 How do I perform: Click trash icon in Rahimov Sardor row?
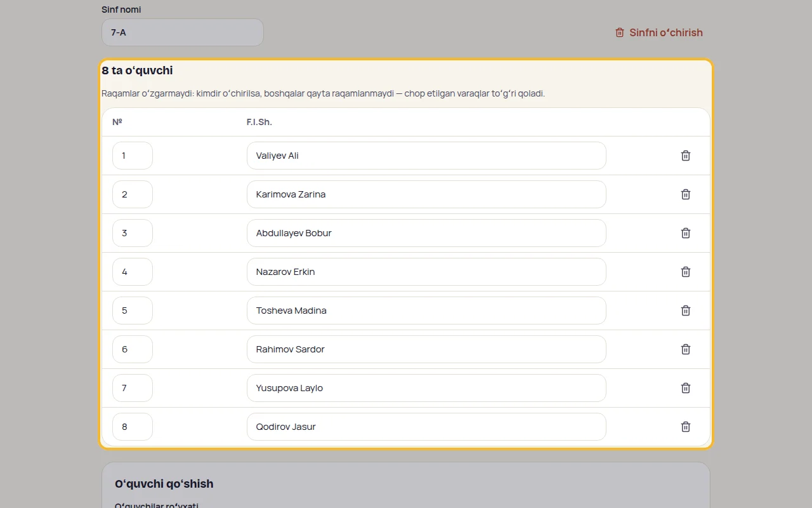pyautogui.click(x=686, y=349)
